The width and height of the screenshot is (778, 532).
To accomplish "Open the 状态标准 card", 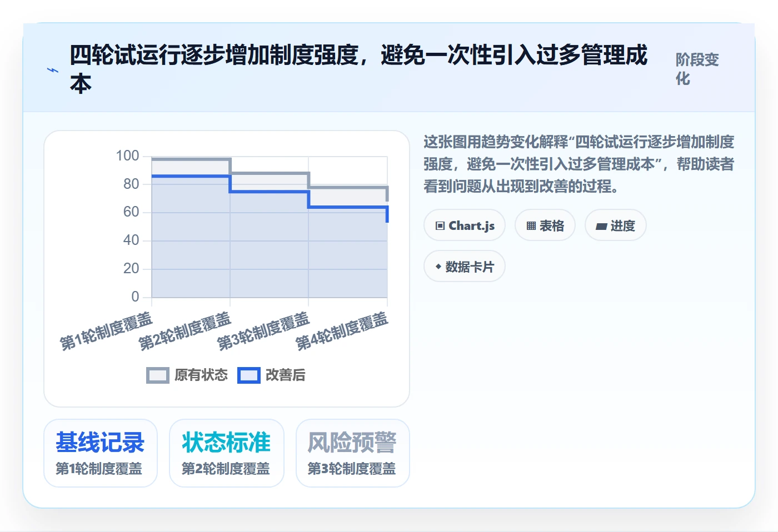I will coord(227,453).
